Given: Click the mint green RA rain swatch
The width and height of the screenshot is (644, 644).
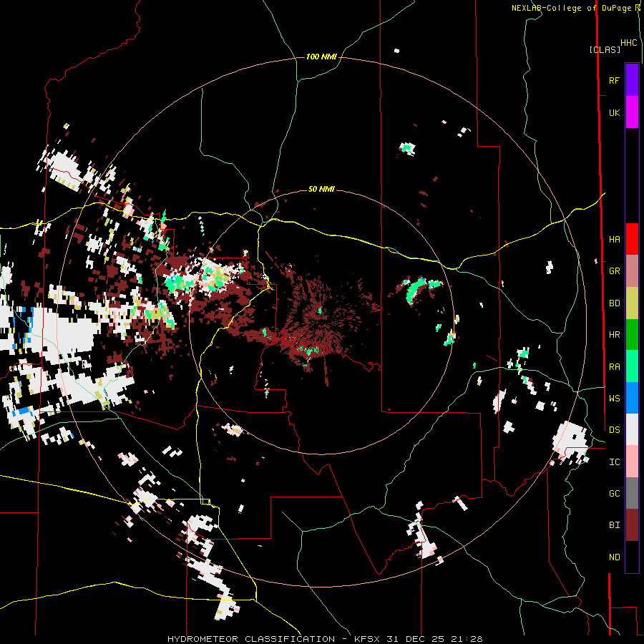Looking at the screenshot, I should (632, 366).
